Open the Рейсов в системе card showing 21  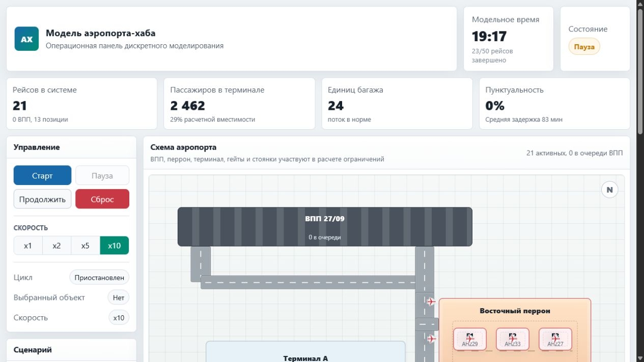(81, 104)
